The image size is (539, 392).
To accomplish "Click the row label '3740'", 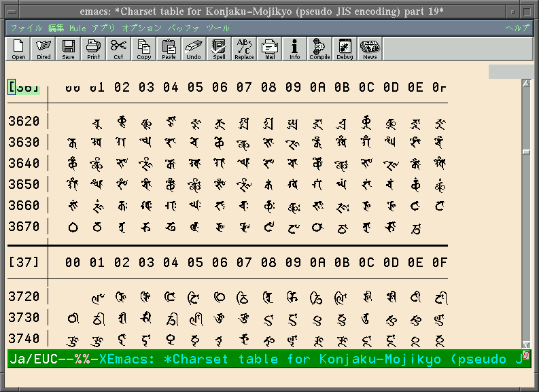I will point(24,339).
